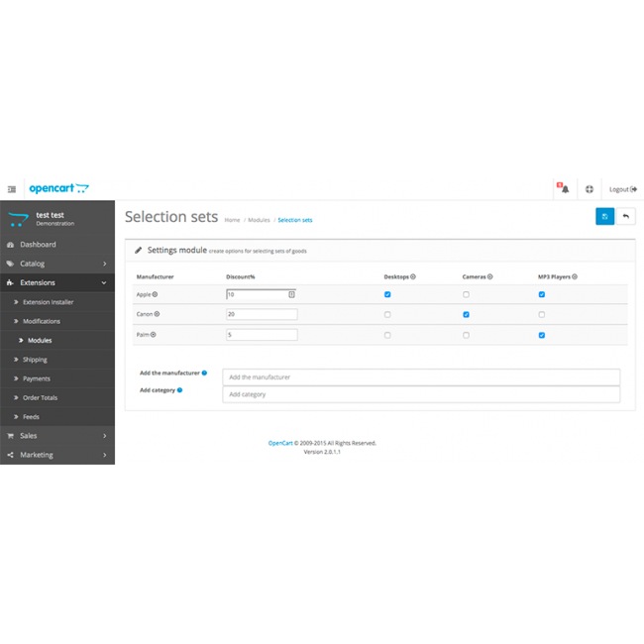Click the Logout link
Image resolution: width=644 pixels, height=644 pixels.
pyautogui.click(x=622, y=189)
